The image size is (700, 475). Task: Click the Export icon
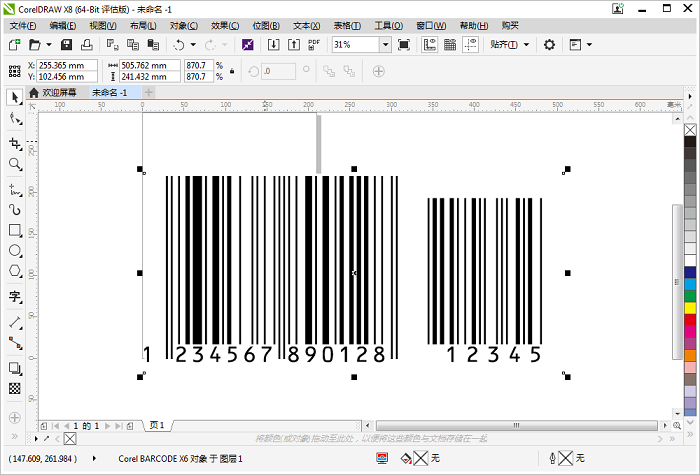pos(294,45)
